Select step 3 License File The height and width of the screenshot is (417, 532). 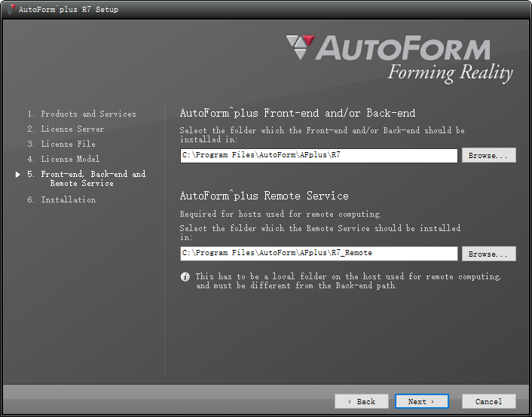click(61, 144)
